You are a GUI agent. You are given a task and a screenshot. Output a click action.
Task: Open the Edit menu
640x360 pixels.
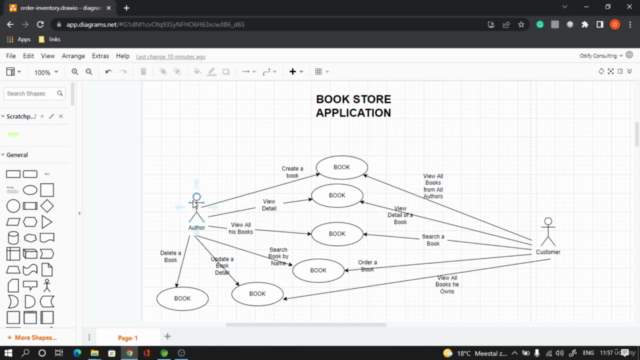(x=28, y=56)
